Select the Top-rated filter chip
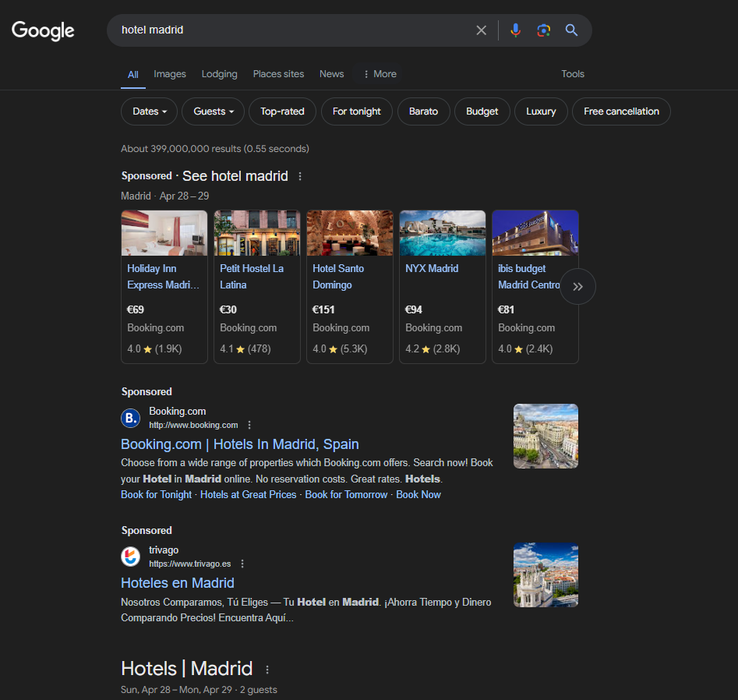Screen dimensions: 738x700 coord(282,111)
